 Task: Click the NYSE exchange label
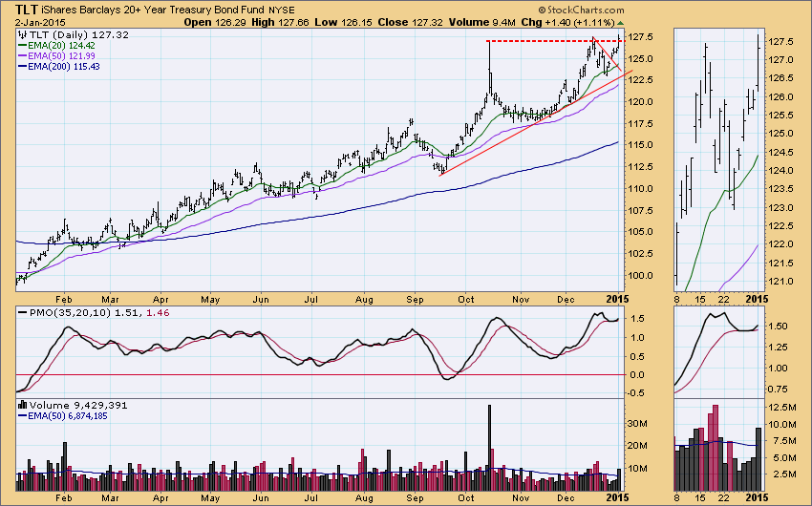(282, 11)
